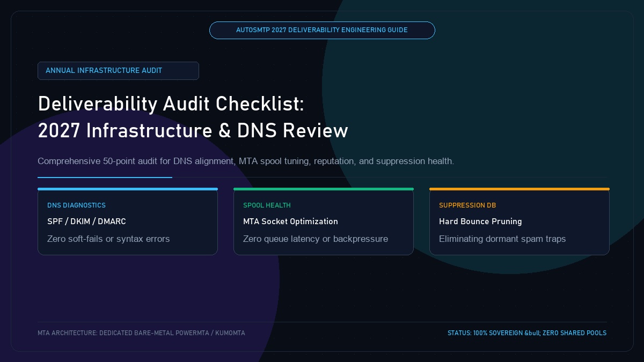
Task: Click the 2027 Infrastructure & DNS Review title line
Action: click(193, 131)
